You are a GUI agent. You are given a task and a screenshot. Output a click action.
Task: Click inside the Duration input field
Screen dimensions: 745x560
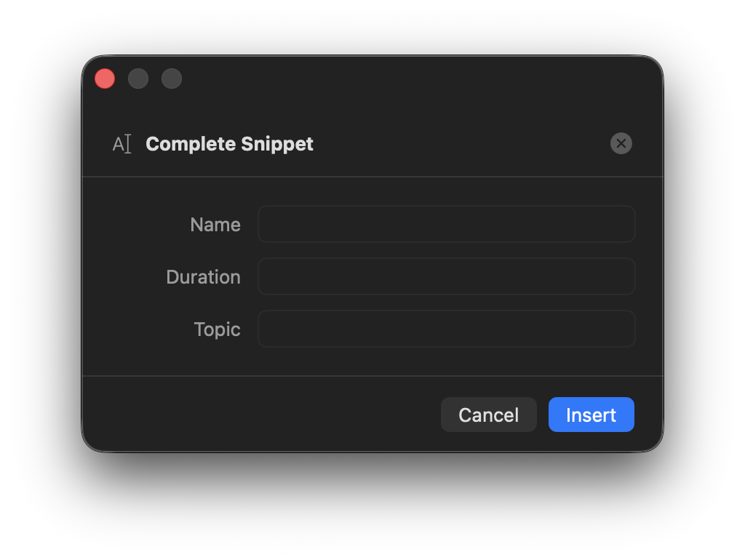click(446, 276)
